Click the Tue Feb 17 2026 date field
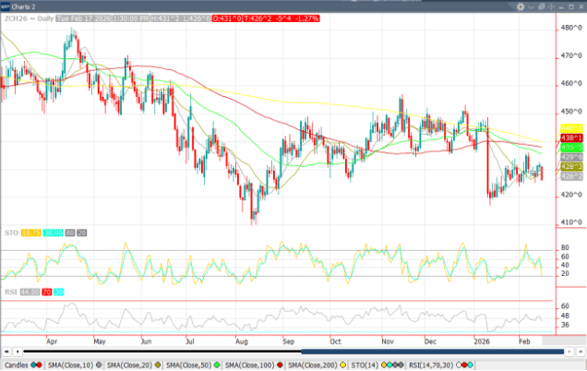 click(83, 18)
